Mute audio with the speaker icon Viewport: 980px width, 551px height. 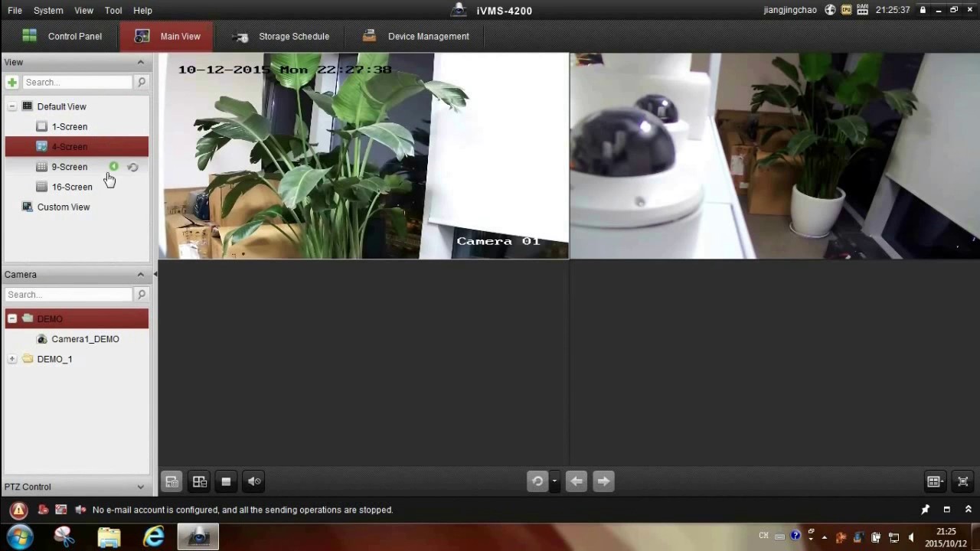[x=253, y=481]
